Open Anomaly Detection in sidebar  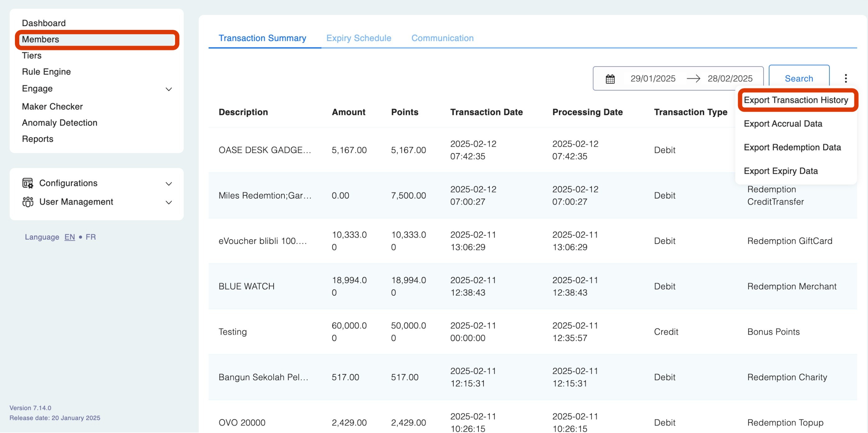tap(59, 123)
